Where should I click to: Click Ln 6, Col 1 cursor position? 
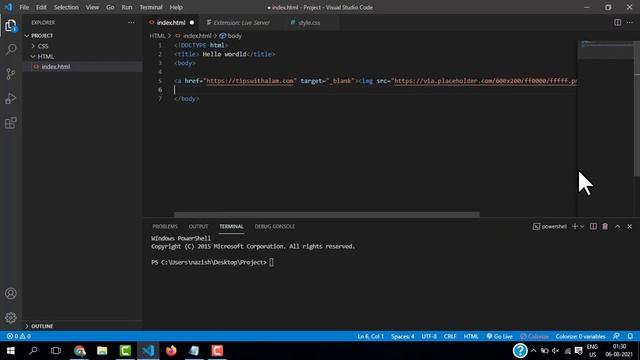(x=370, y=336)
